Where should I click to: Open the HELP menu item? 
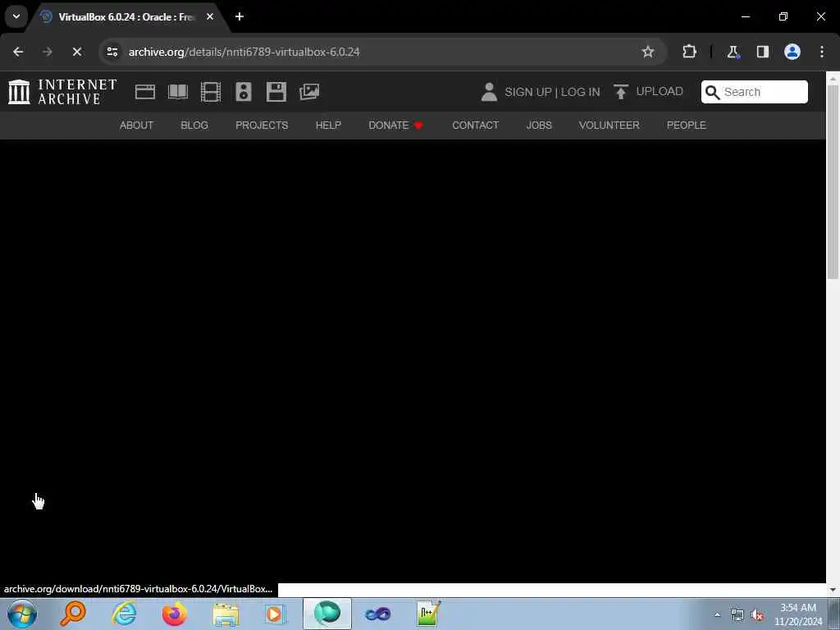pyautogui.click(x=328, y=126)
